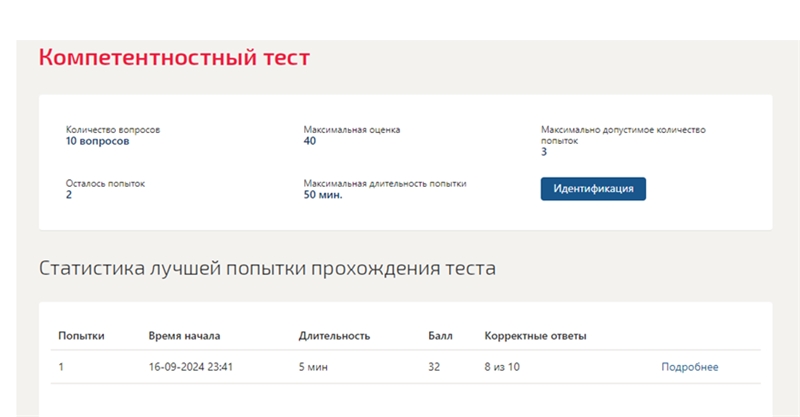Click the score value 32 in table
This screenshot has width=800, height=417.
434,367
